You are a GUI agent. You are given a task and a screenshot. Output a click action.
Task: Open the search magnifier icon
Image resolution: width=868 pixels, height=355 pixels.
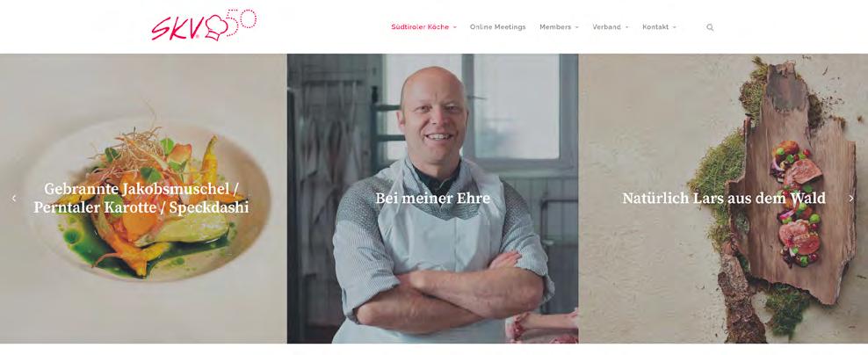710,27
